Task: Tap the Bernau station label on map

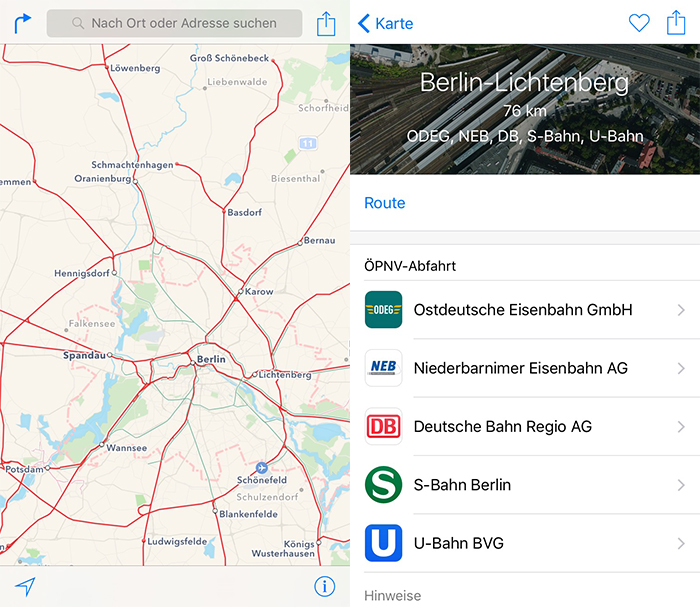Action: point(320,241)
